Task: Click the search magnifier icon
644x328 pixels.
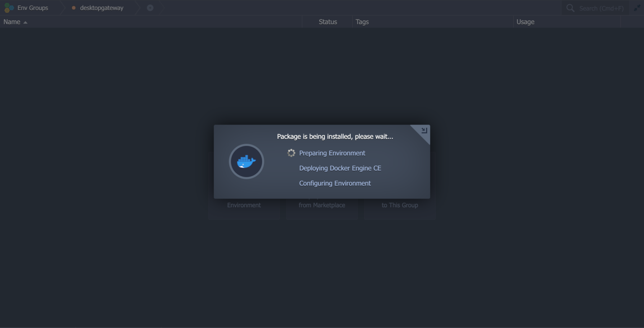Action: [570, 8]
